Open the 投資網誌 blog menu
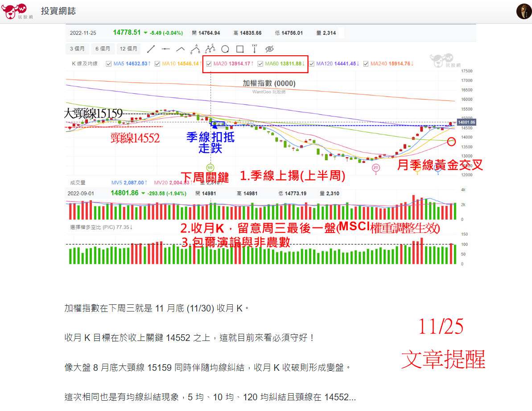532x411 pixels. (x=58, y=11)
